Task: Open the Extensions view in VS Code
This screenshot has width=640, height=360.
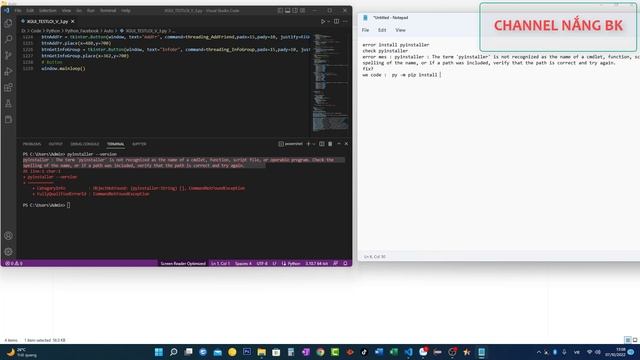Action: [8, 87]
